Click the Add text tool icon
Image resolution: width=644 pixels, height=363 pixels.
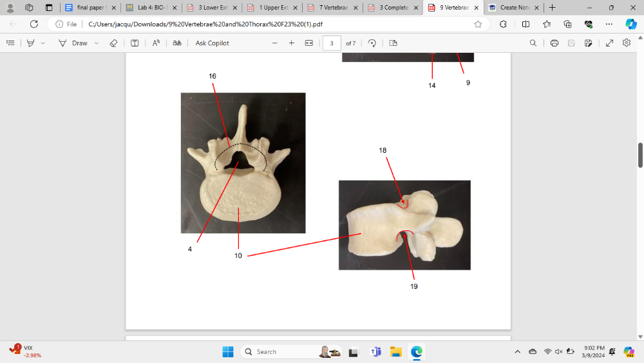point(135,43)
